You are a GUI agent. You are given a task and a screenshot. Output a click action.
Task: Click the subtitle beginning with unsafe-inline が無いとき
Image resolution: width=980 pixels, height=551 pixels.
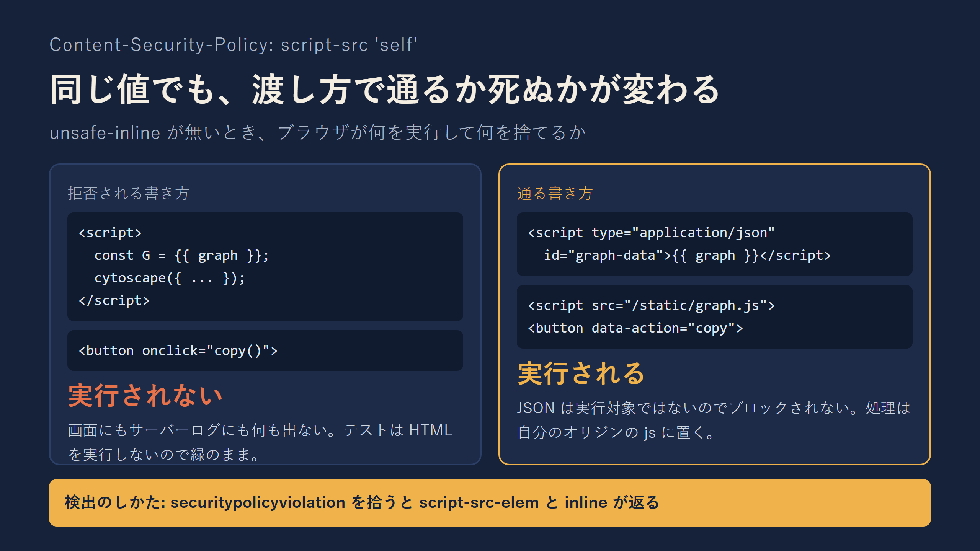(318, 133)
